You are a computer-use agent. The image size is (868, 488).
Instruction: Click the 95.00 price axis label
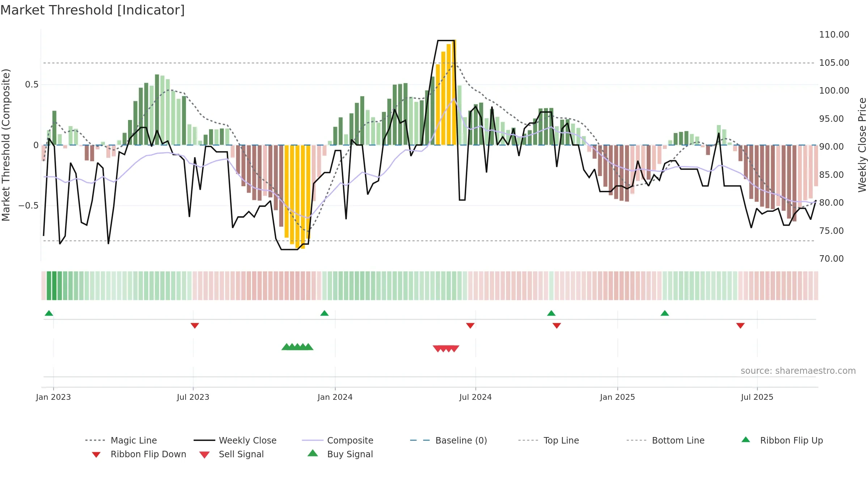point(831,119)
